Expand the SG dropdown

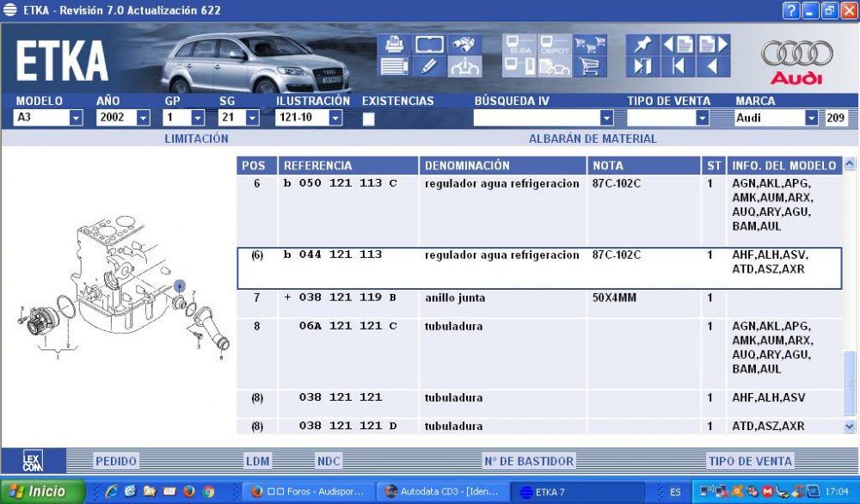click(x=252, y=117)
